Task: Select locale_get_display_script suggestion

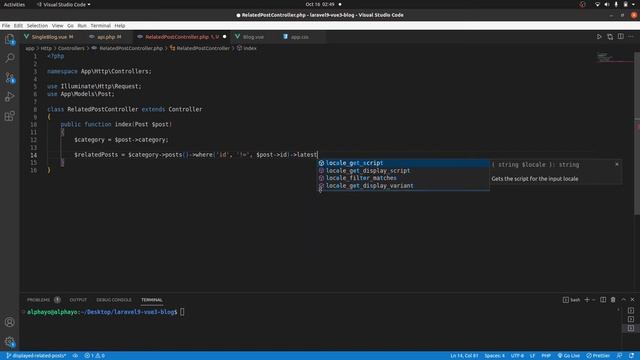Action: tap(403, 171)
